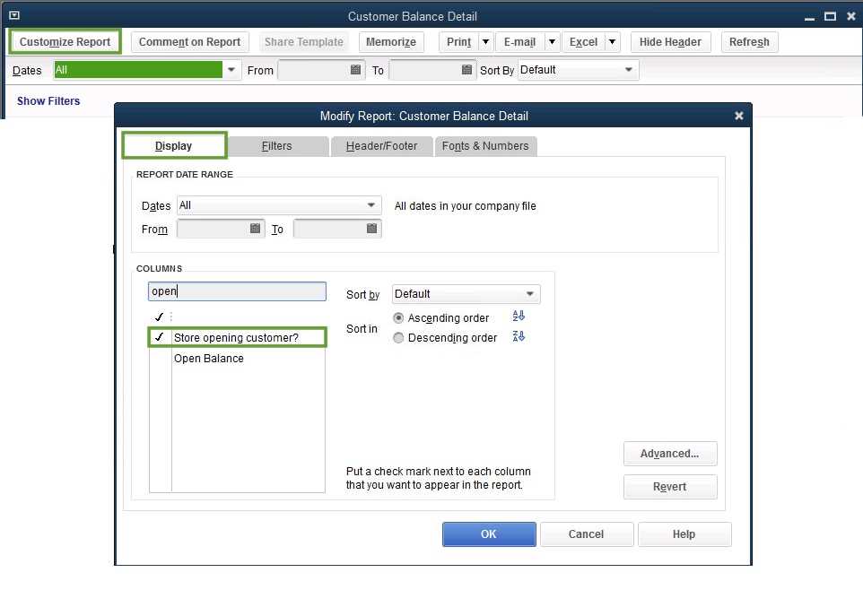Screen dimensions: 863x616
Task: Maximize the Customer Balance Detail window
Action: click(x=830, y=16)
